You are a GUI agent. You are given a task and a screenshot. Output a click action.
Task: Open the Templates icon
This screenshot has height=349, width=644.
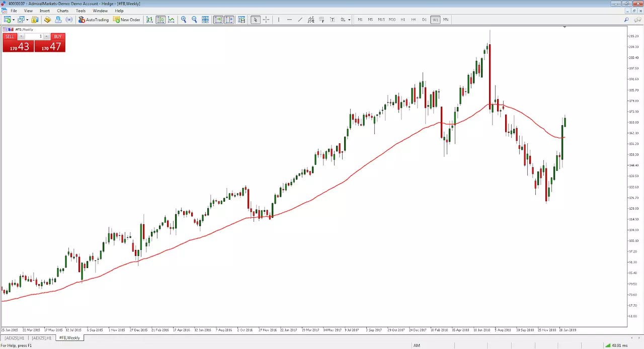(242, 20)
